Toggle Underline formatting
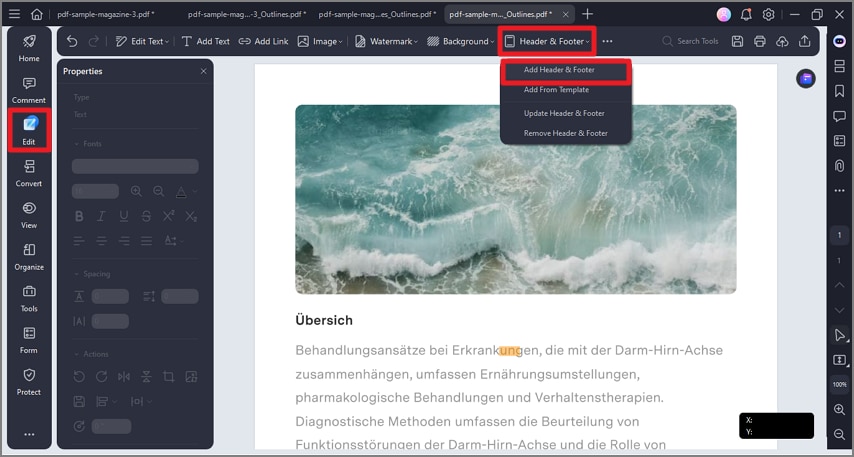This screenshot has height=457, width=854. pos(124,216)
